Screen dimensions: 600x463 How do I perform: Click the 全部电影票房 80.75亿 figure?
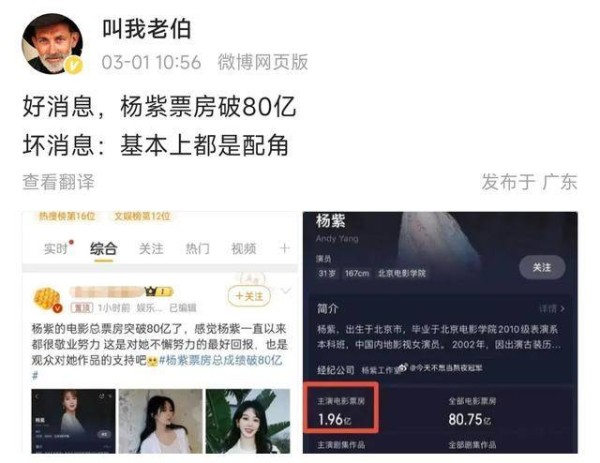point(471,413)
